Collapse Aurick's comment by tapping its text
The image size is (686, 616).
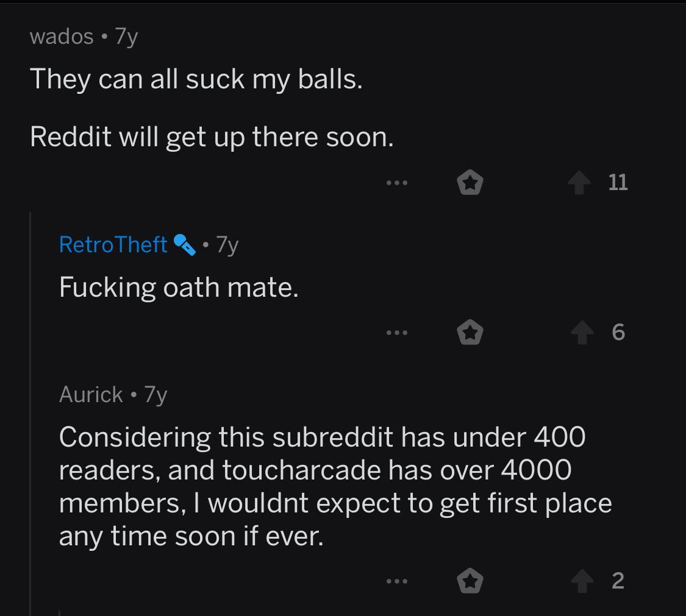335,486
